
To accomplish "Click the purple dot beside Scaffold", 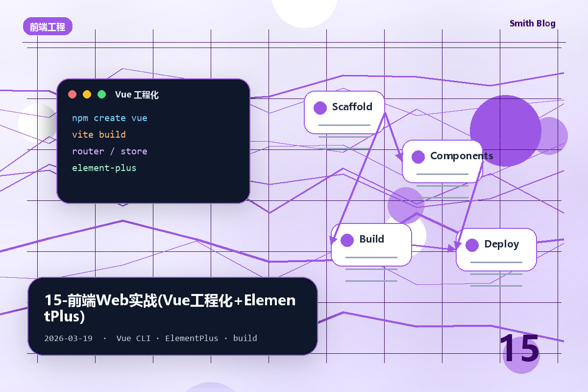I will (x=320, y=108).
